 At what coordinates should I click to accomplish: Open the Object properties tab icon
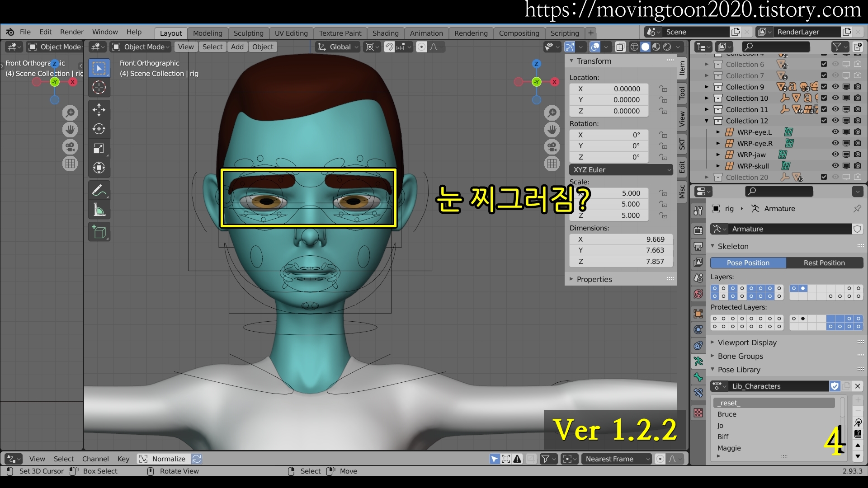pos(698,314)
